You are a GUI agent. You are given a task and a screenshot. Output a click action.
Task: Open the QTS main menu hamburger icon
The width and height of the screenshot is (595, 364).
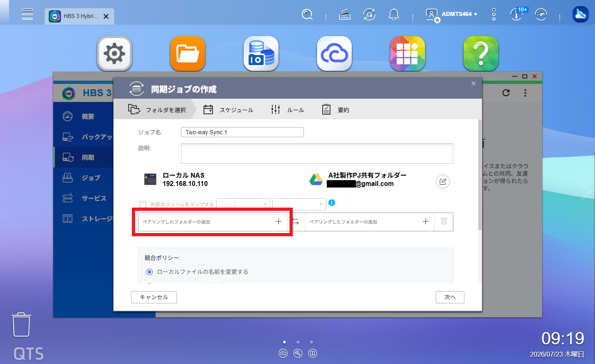27,14
